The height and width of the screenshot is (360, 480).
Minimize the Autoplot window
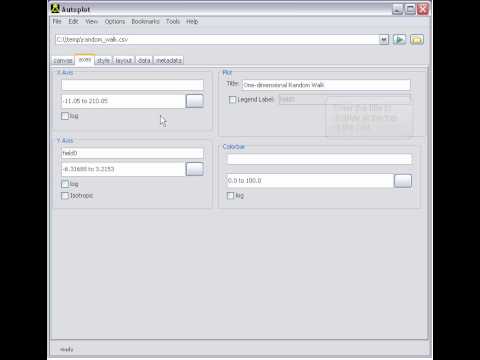397,9
